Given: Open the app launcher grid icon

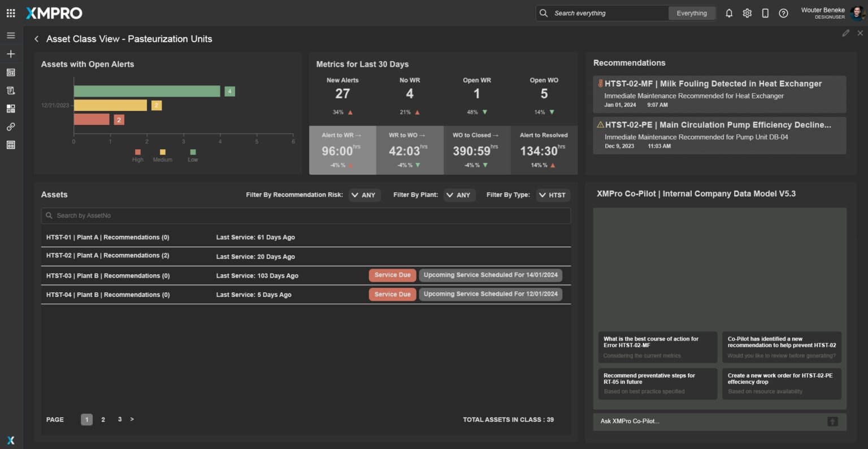Looking at the screenshot, I should [x=11, y=13].
